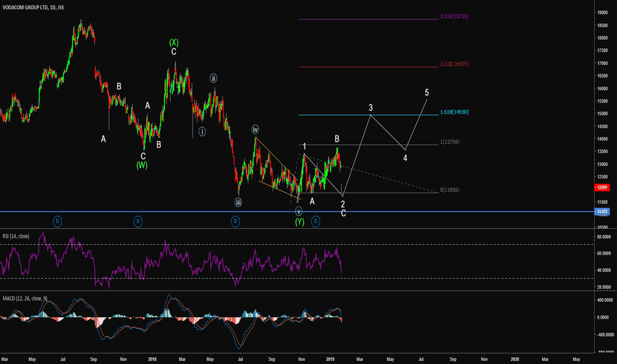The width and height of the screenshot is (617, 364).
Task: Select the projected wave 4 label
Action: pos(405,158)
